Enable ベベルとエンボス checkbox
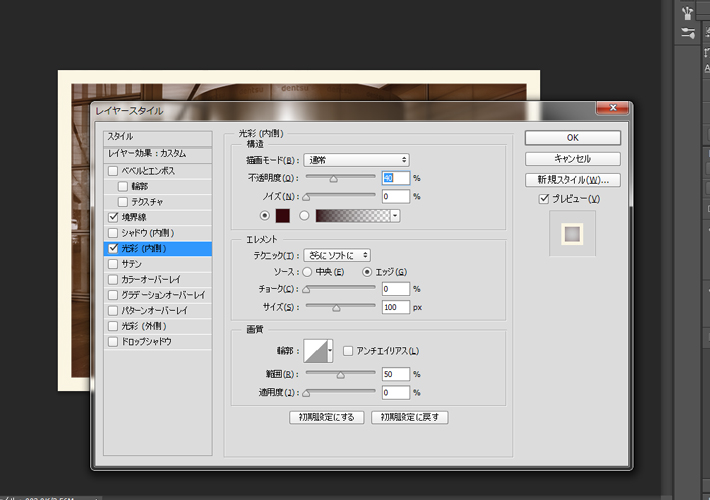The height and width of the screenshot is (500, 710). [113, 171]
